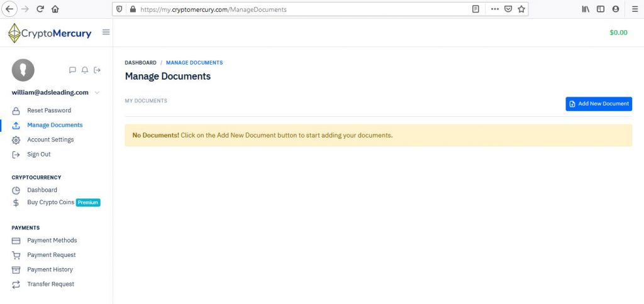Click the Add New Document button
This screenshot has width=644, height=304.
click(599, 104)
